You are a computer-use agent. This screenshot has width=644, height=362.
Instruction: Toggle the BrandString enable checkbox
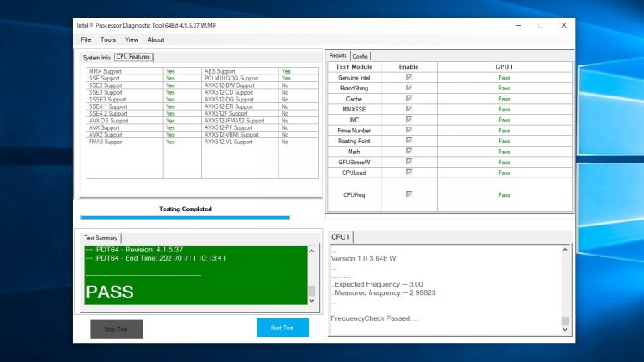408,88
